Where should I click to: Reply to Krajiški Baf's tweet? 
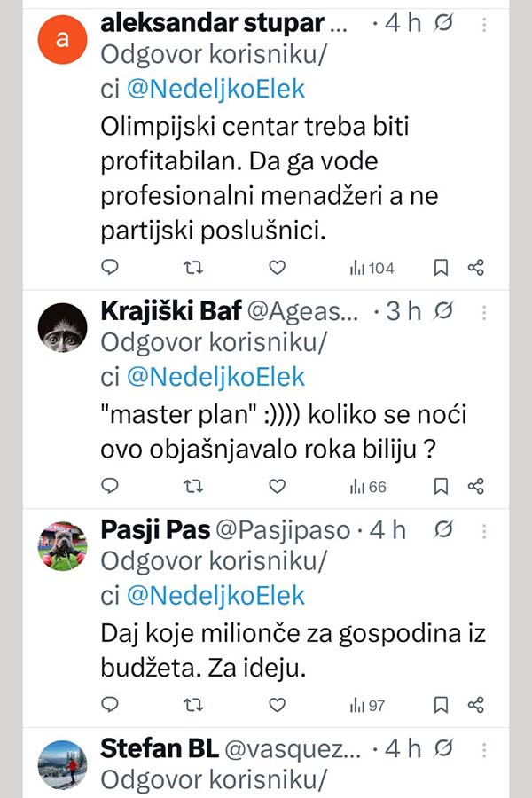pos(111,486)
